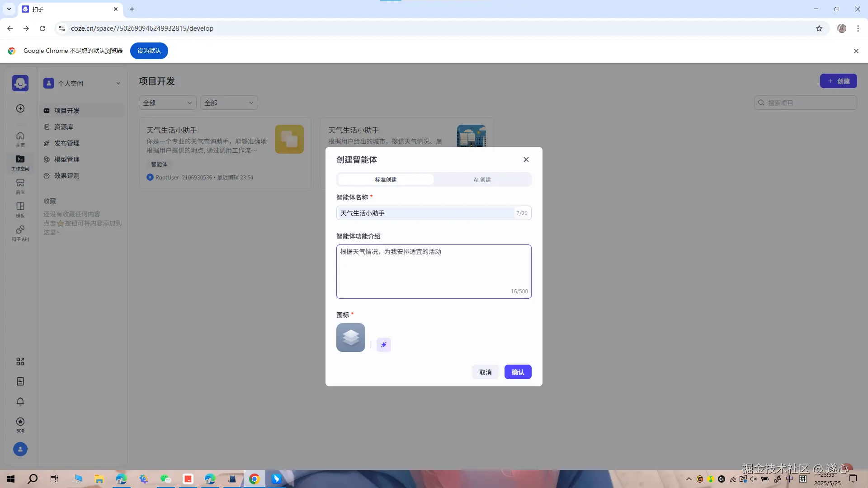
Task: Click the agent function description textarea
Action: pos(434,271)
